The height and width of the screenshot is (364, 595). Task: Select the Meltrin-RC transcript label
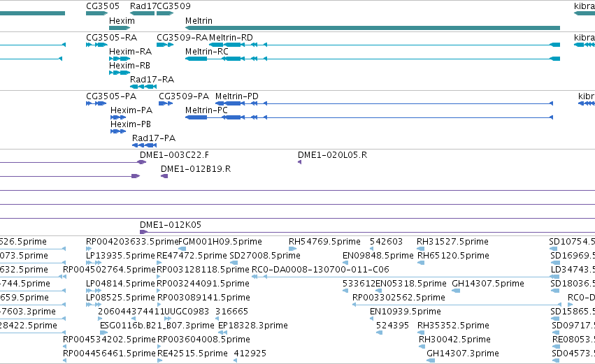point(207,52)
